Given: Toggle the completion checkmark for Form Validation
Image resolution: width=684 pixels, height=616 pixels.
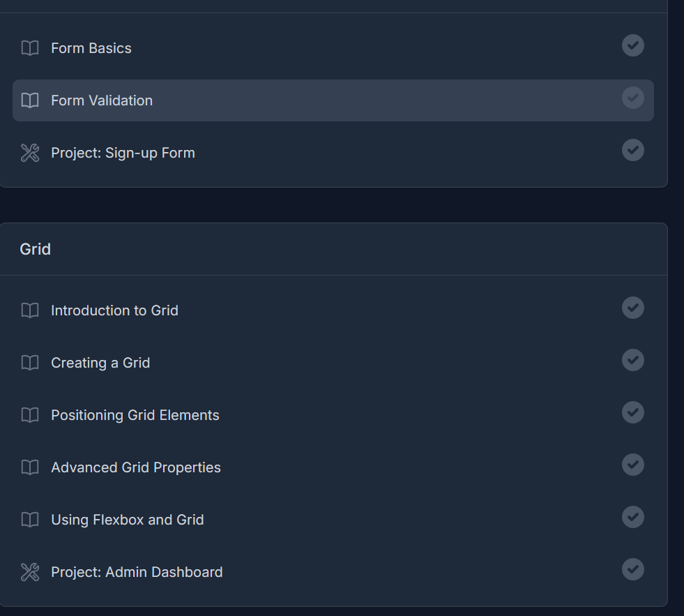Looking at the screenshot, I should [x=633, y=98].
